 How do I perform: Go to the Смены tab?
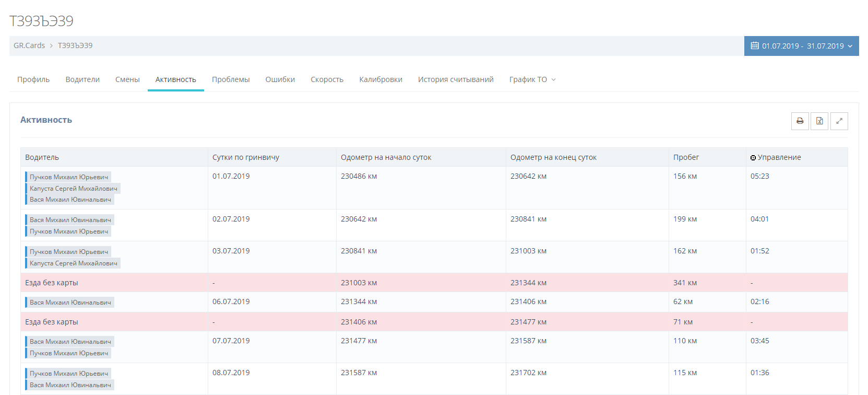pos(127,79)
